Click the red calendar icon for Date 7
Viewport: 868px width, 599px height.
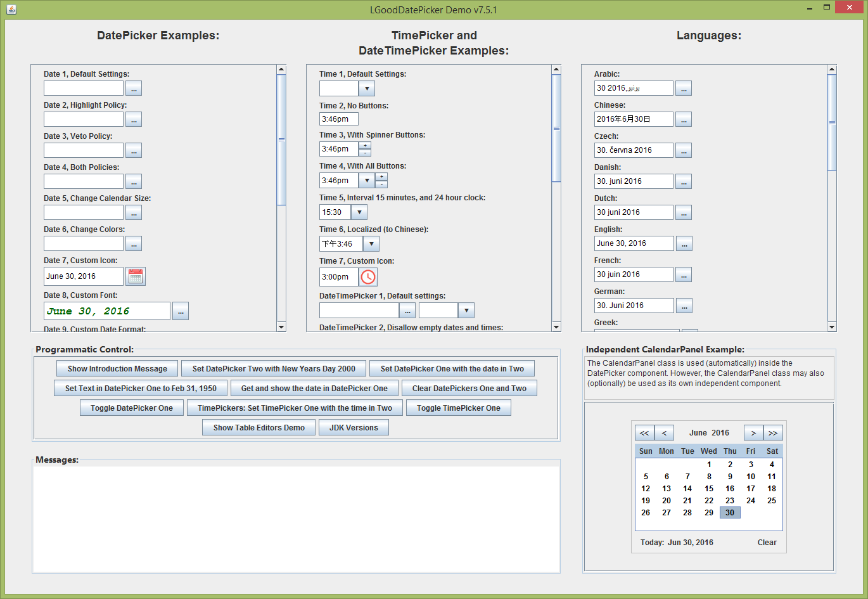click(136, 276)
